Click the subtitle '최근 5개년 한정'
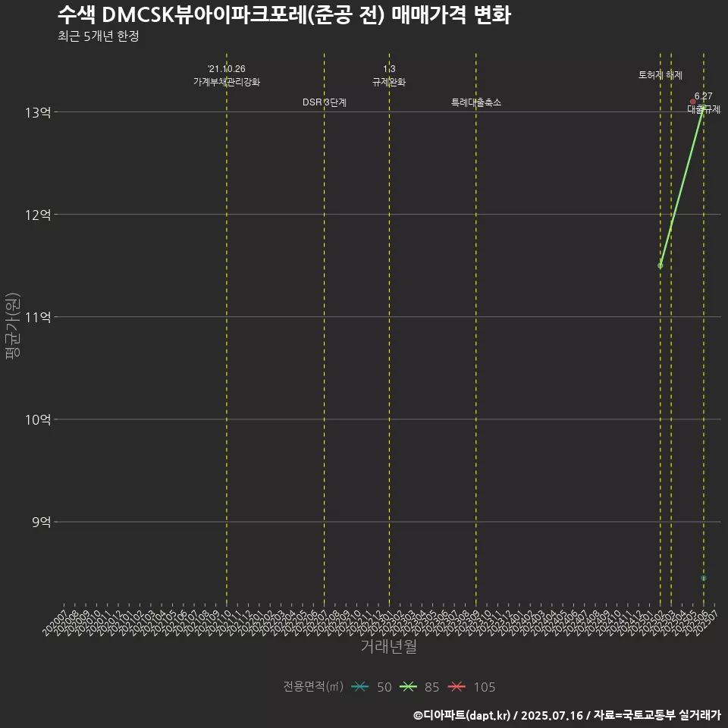This screenshot has width=728, height=728. tap(99, 36)
